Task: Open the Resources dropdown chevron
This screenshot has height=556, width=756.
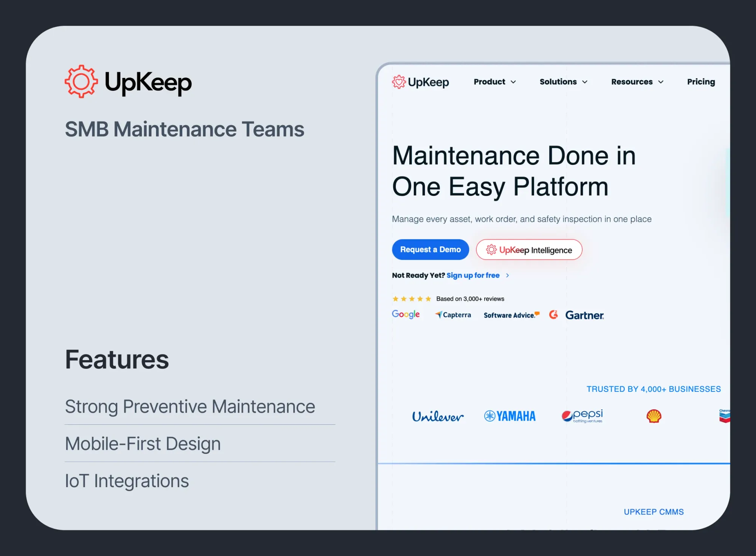Action: (661, 82)
